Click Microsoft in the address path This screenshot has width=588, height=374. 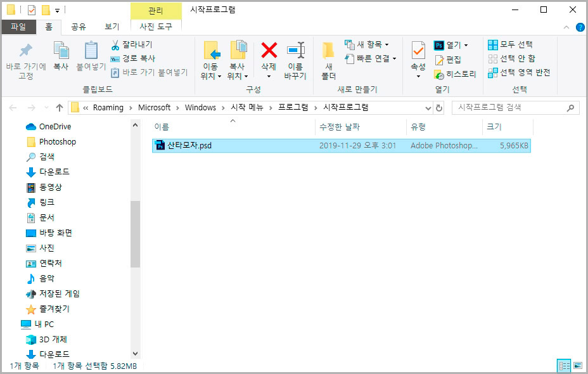pyautogui.click(x=154, y=108)
